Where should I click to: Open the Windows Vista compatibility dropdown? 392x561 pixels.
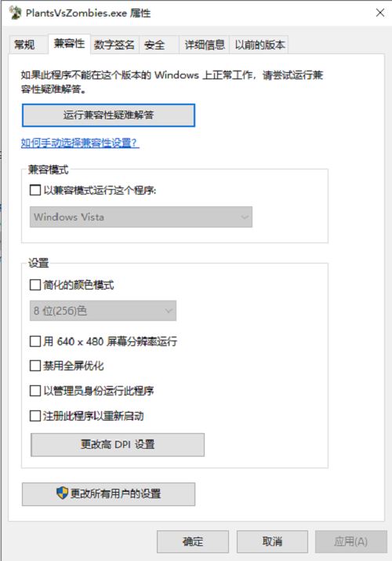coord(141,217)
